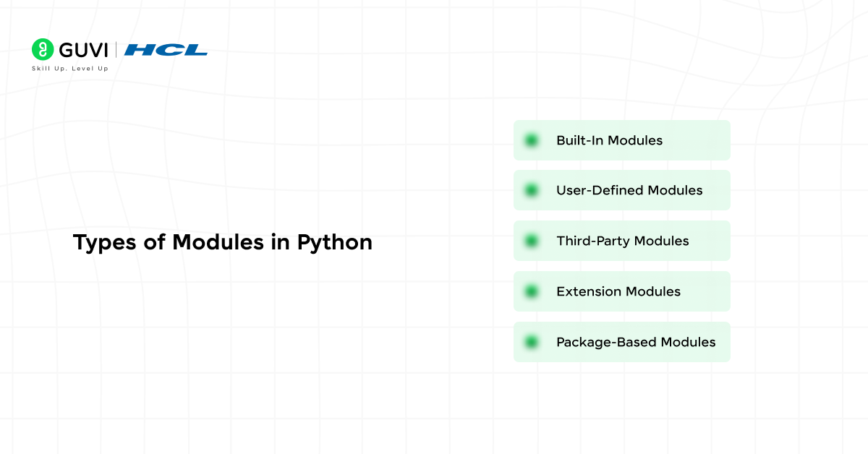The image size is (868, 454).
Task: Select the Built-In Modules label
Action: pyautogui.click(x=609, y=140)
